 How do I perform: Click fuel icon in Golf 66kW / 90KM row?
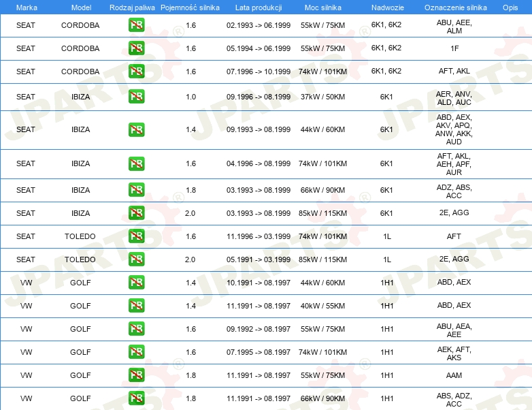click(x=136, y=398)
